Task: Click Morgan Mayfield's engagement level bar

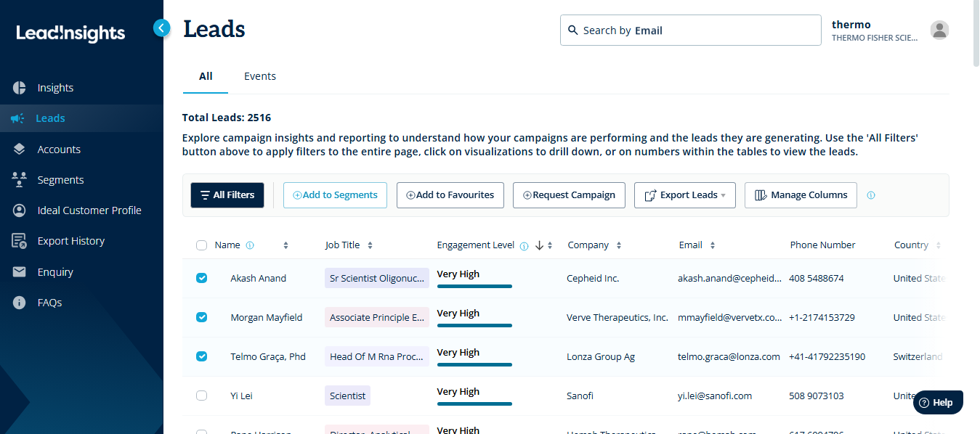Action: click(x=474, y=325)
